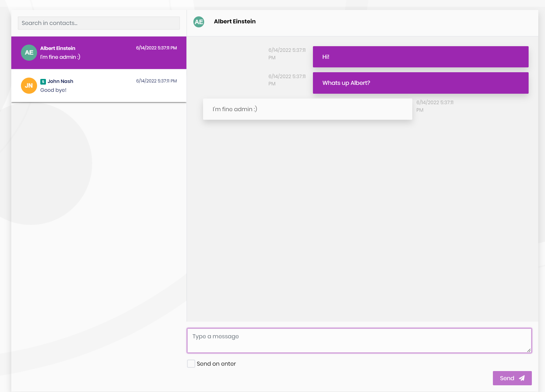Viewport: 545px width, 392px height.
Task: Click John Nash's JN avatar
Action: coord(29,86)
